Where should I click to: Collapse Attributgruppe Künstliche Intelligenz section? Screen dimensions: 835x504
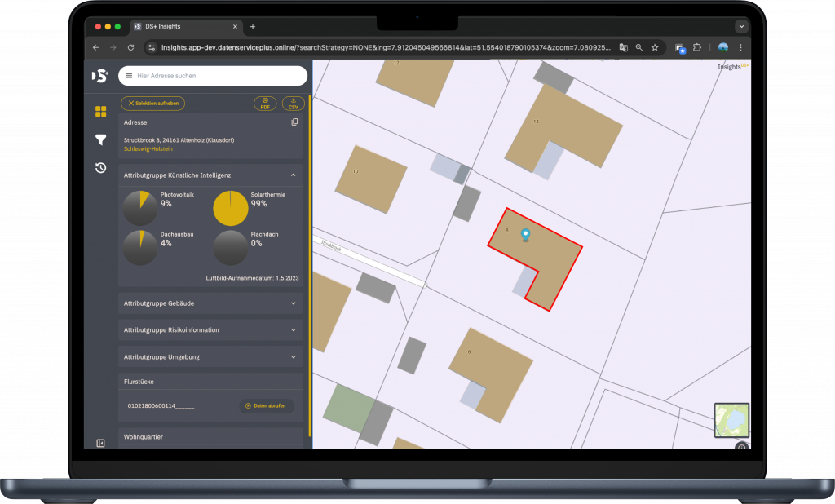point(294,175)
